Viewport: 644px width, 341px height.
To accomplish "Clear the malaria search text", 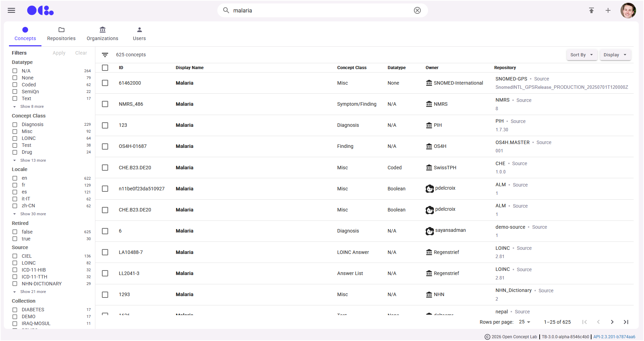I will (417, 10).
